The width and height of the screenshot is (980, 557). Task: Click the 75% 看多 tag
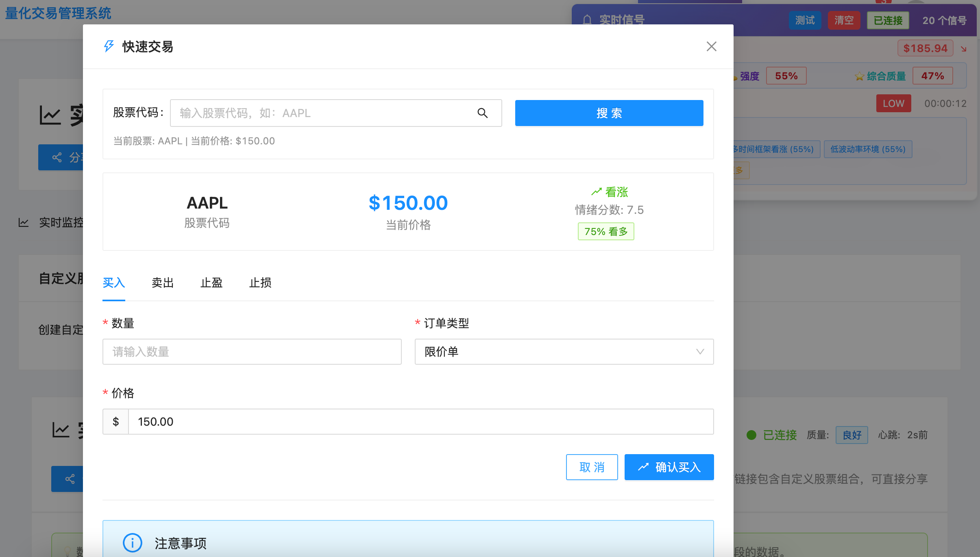pyautogui.click(x=606, y=231)
